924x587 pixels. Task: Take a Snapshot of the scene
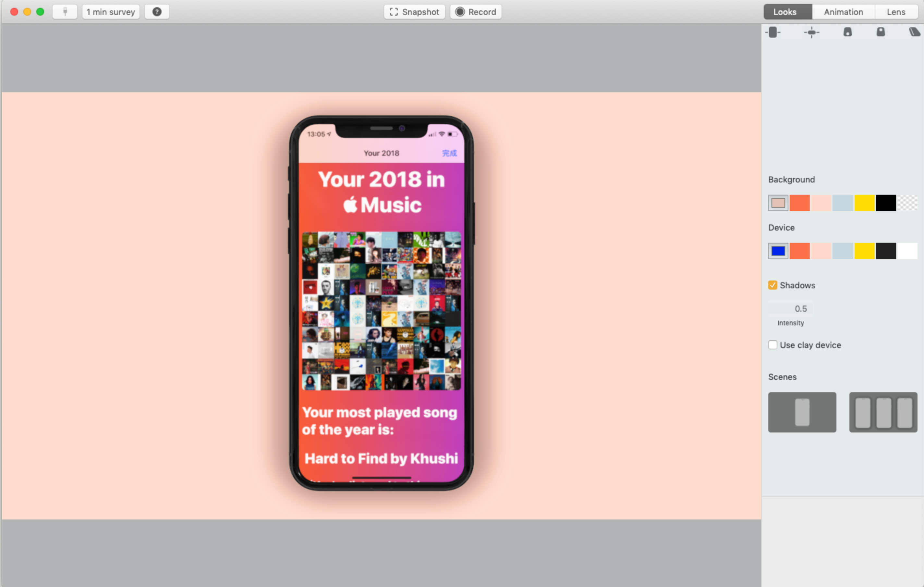[414, 12]
